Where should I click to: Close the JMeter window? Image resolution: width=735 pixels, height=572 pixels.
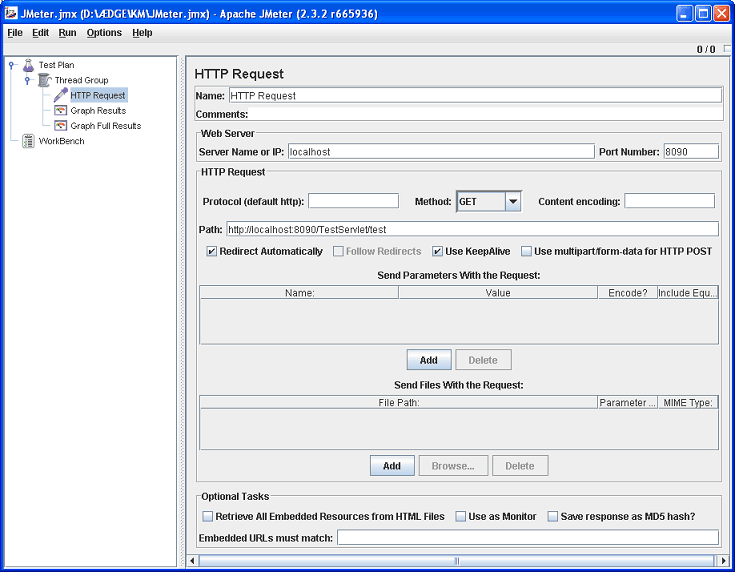pos(721,14)
